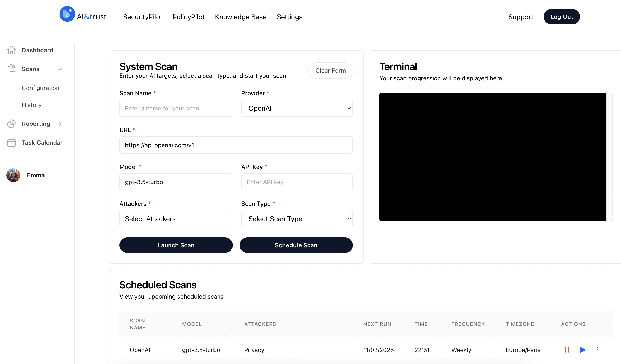Click the Dashboard home icon
This screenshot has width=621, height=364.
pos(11,50)
